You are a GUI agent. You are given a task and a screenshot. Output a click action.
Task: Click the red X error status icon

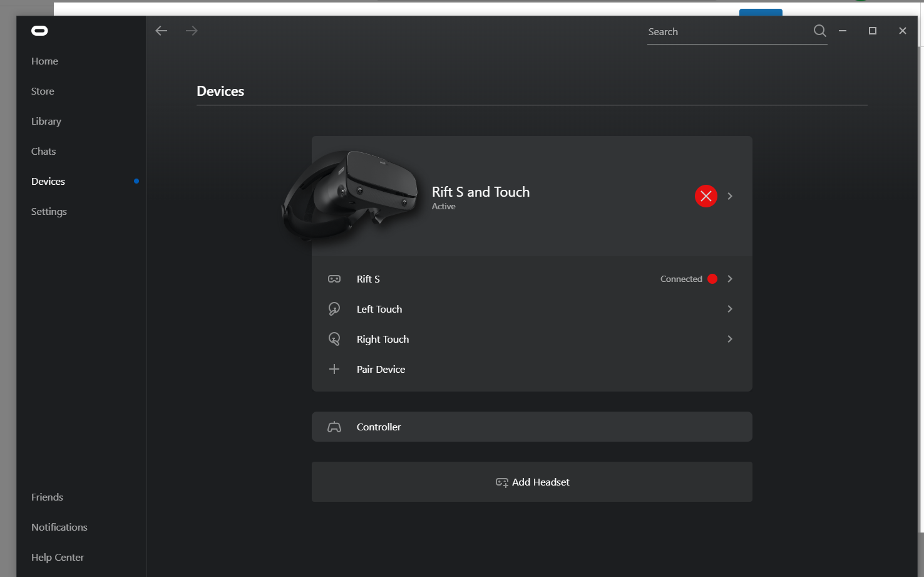click(x=706, y=196)
